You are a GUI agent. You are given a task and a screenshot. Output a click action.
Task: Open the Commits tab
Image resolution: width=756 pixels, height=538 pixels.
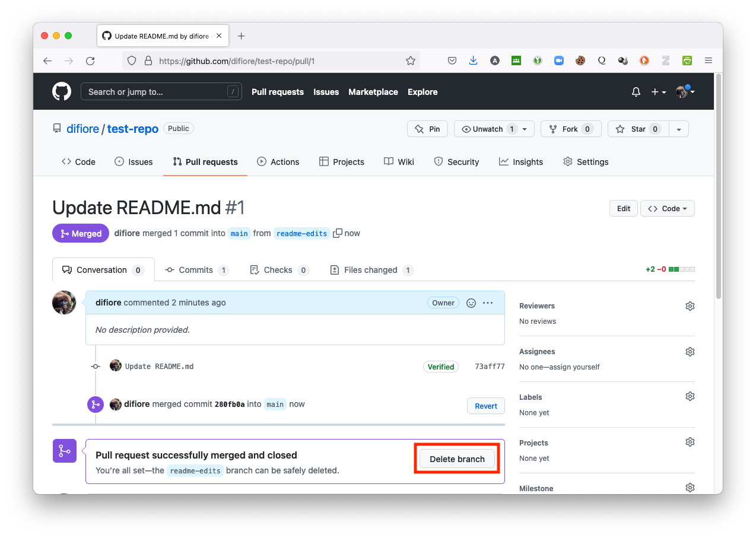[196, 270]
